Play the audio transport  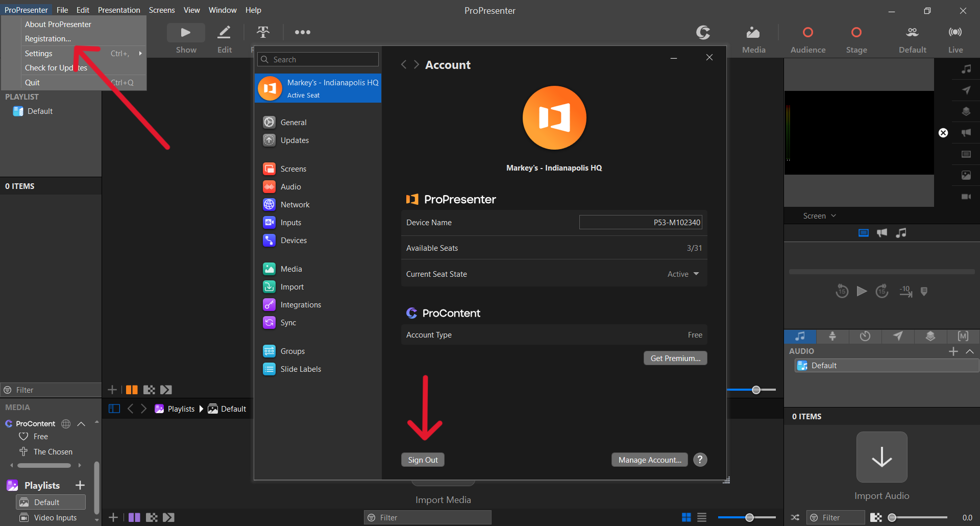tap(862, 291)
